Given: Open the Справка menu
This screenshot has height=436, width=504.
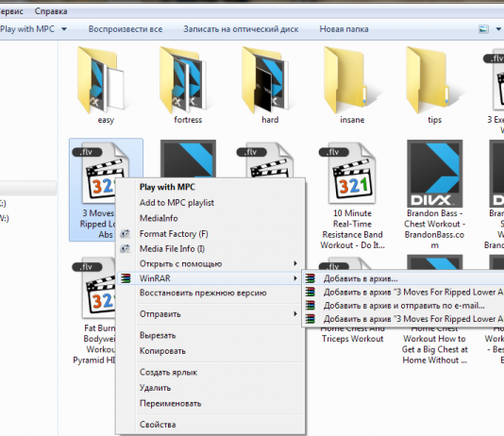Looking at the screenshot, I should tap(51, 11).
